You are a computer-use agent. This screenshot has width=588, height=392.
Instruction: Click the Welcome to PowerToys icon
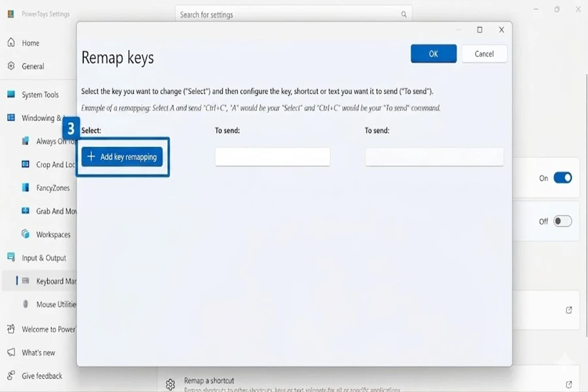click(x=11, y=329)
